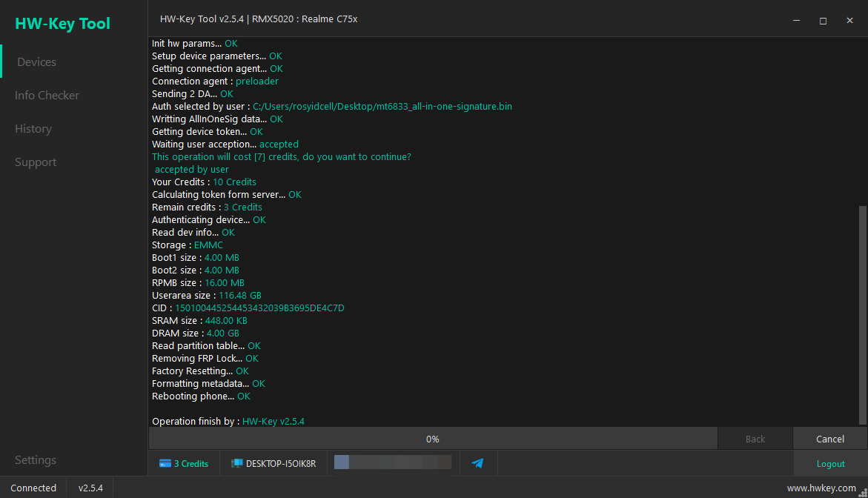Visit the www.hwkey.com link
This screenshot has width=868, height=498.
click(x=821, y=488)
